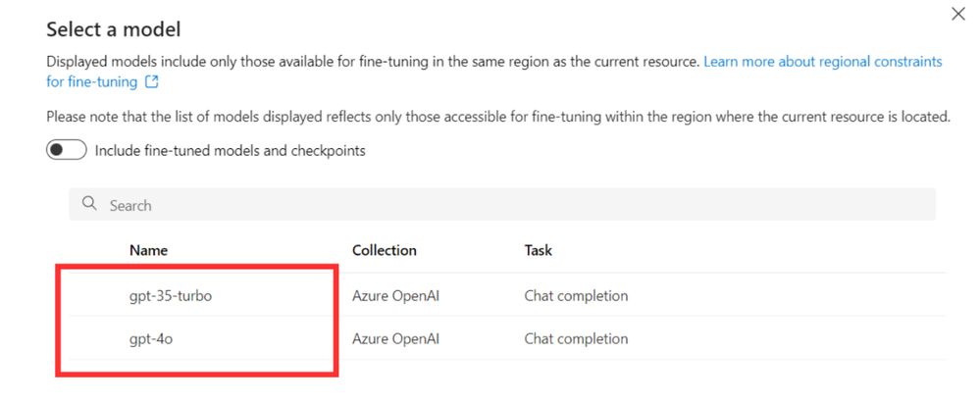Click the Include fine-tuned models label text

tap(230, 150)
